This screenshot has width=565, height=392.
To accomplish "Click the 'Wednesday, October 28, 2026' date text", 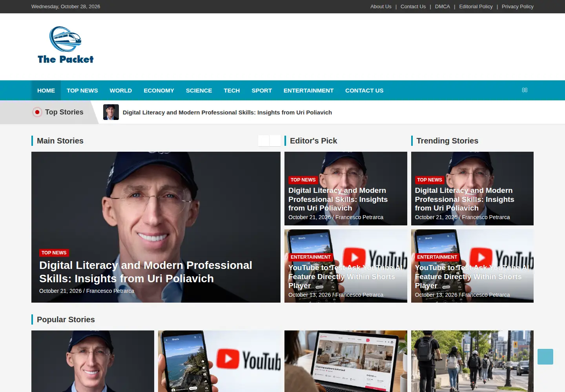I will click(66, 7).
